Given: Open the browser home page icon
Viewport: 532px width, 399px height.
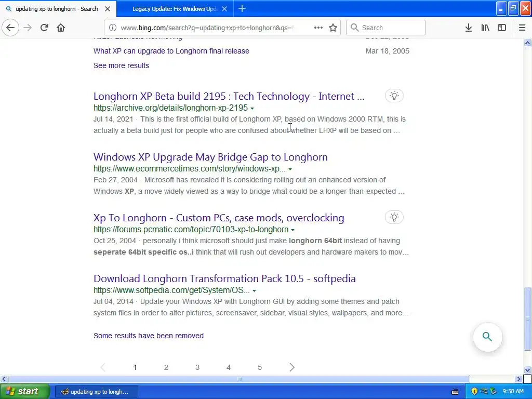Looking at the screenshot, I should point(61,28).
